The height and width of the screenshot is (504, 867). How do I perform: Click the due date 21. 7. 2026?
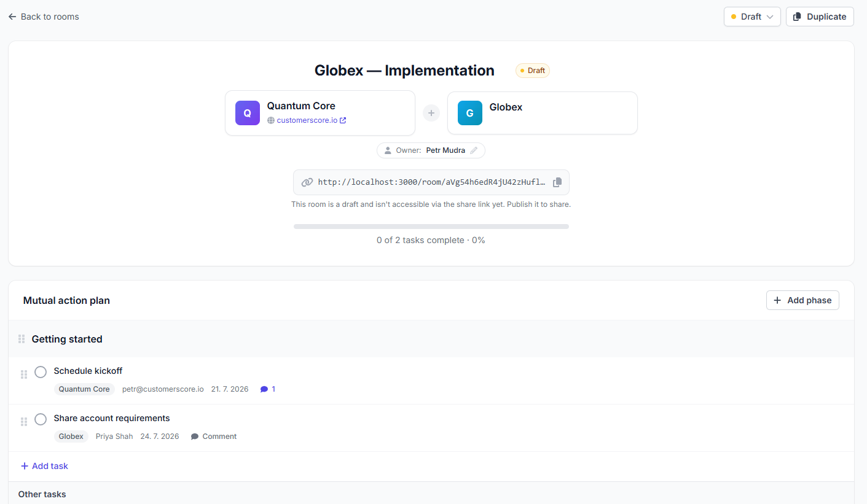230,389
